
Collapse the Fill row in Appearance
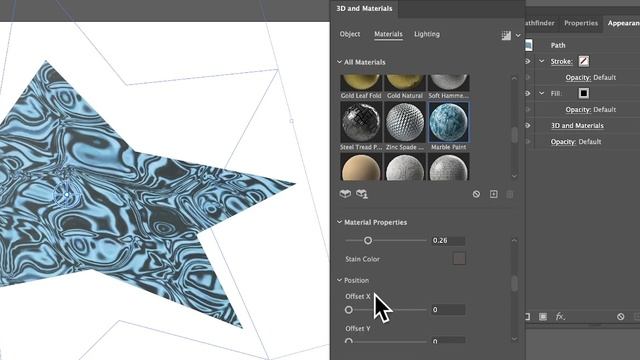click(542, 93)
